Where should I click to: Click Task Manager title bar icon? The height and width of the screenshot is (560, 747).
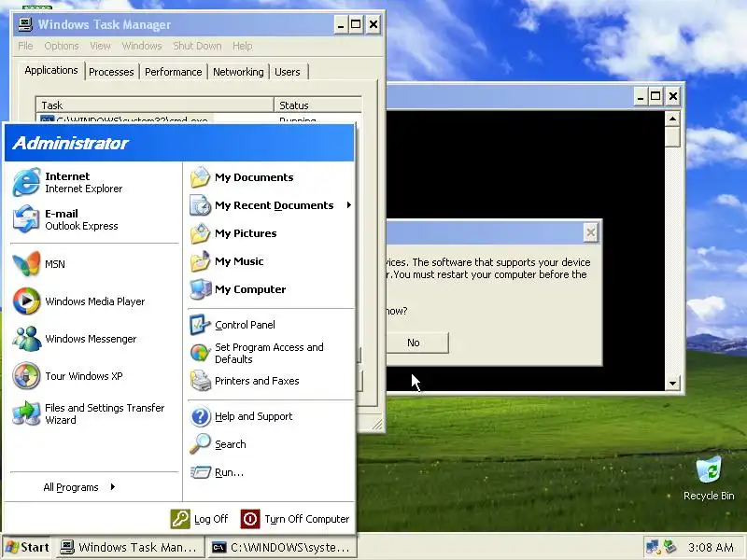tap(25, 24)
